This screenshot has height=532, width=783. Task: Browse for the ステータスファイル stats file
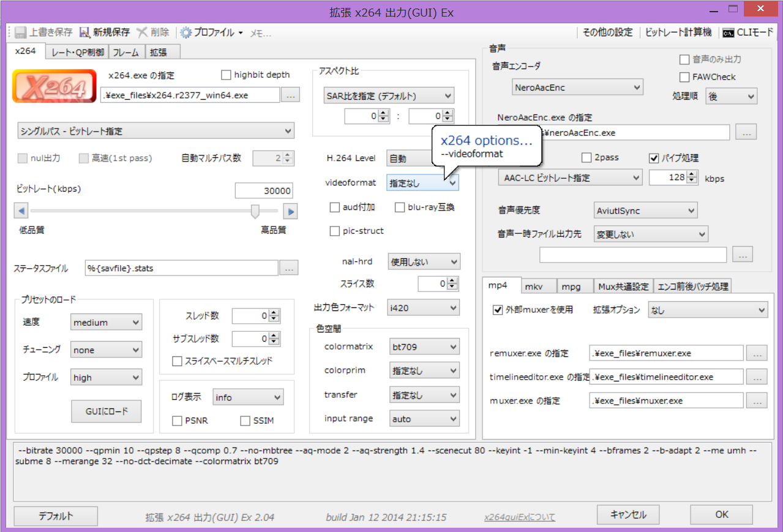coord(290,268)
